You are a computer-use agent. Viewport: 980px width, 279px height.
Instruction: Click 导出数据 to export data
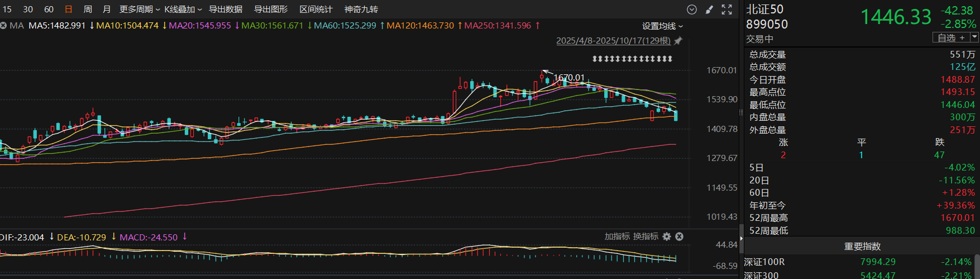226,10
